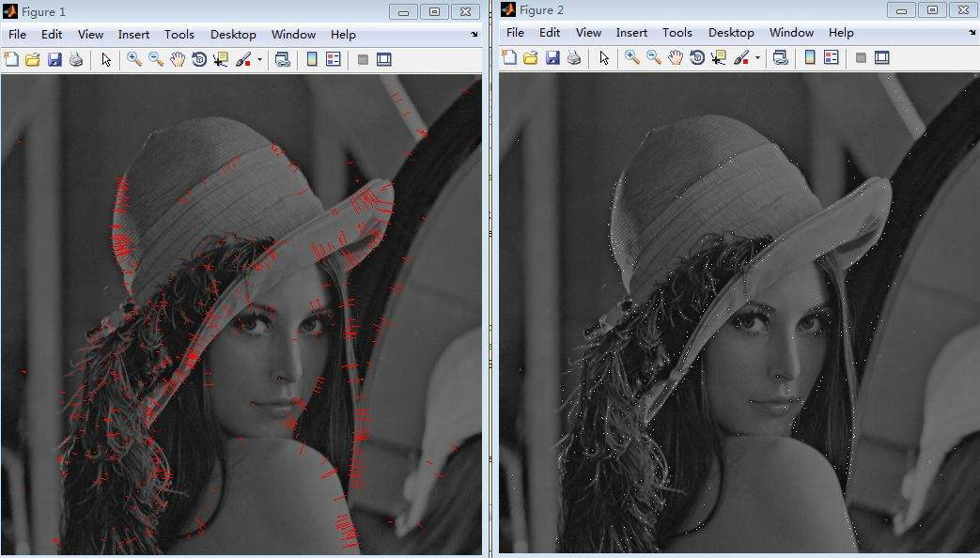Save Figure 2 using the floppy icon
This screenshot has width=980, height=558.
pyautogui.click(x=552, y=57)
